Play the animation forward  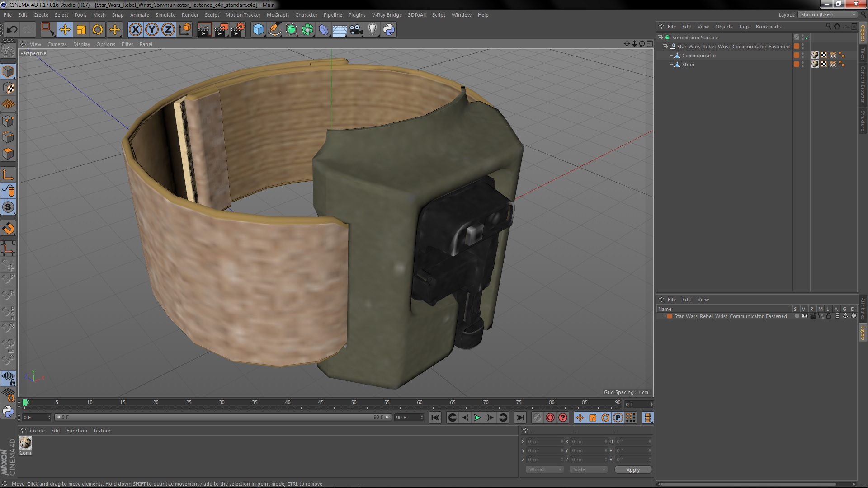click(x=477, y=418)
